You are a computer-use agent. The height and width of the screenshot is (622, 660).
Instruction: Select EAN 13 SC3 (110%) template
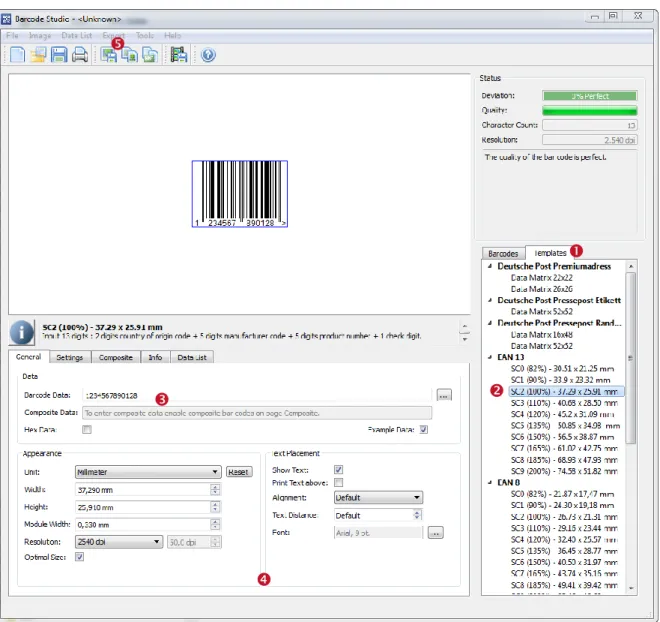tap(564, 403)
